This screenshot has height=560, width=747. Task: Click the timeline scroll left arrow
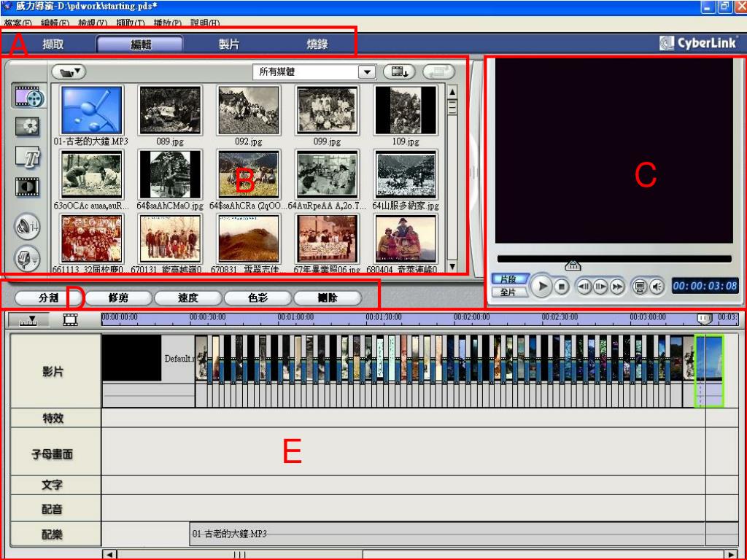109,555
